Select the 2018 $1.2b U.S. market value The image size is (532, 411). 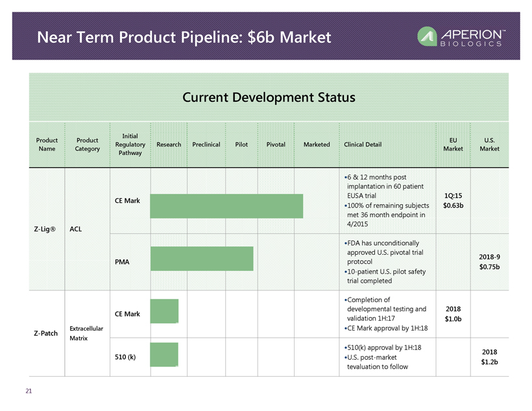click(489, 357)
